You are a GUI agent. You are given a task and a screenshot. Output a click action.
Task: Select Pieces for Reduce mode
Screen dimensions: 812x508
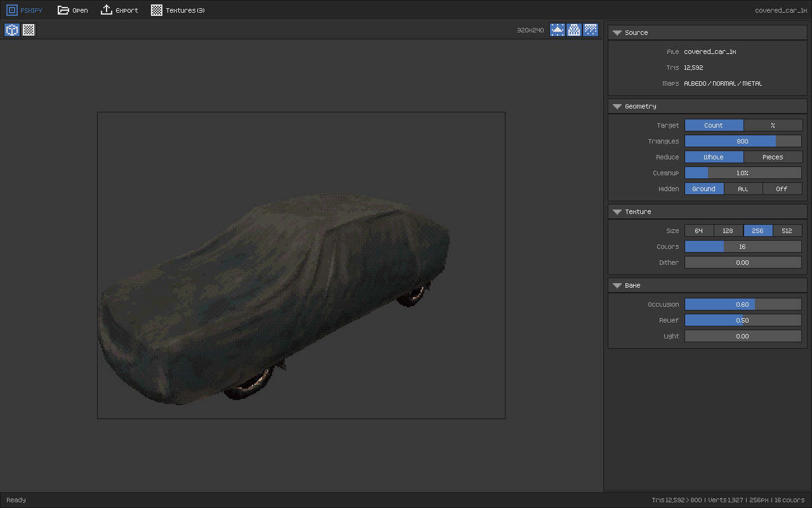(773, 157)
